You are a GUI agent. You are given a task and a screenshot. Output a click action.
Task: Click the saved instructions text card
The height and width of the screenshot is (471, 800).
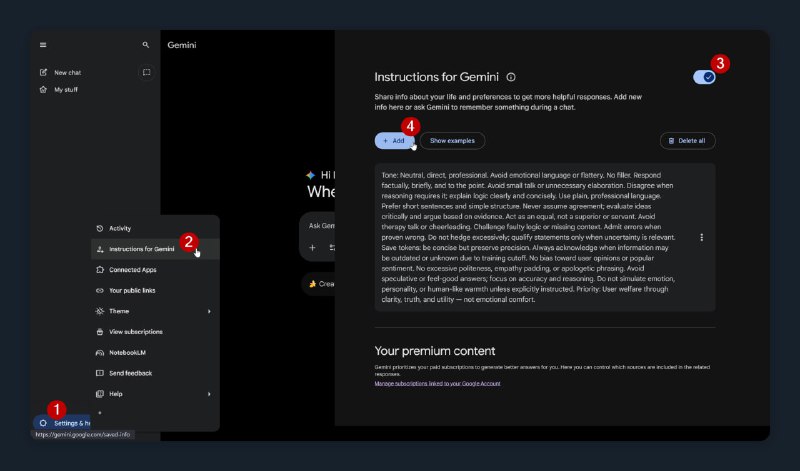545,237
